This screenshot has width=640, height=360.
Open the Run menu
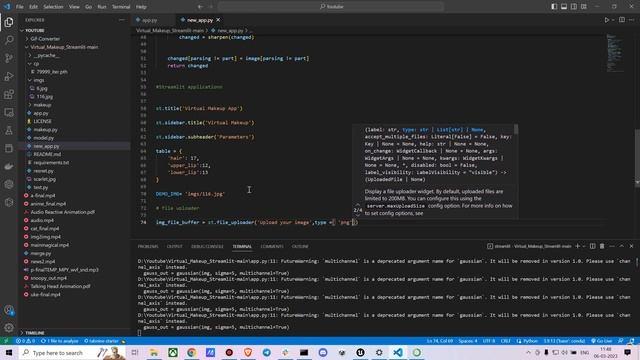[102, 7]
